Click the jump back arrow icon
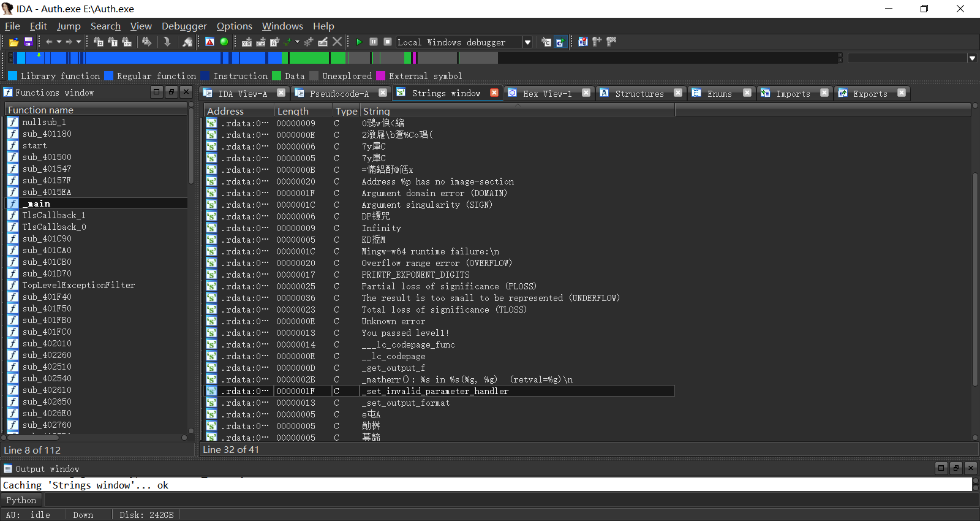Viewport: 980px width, 521px height. click(49, 42)
